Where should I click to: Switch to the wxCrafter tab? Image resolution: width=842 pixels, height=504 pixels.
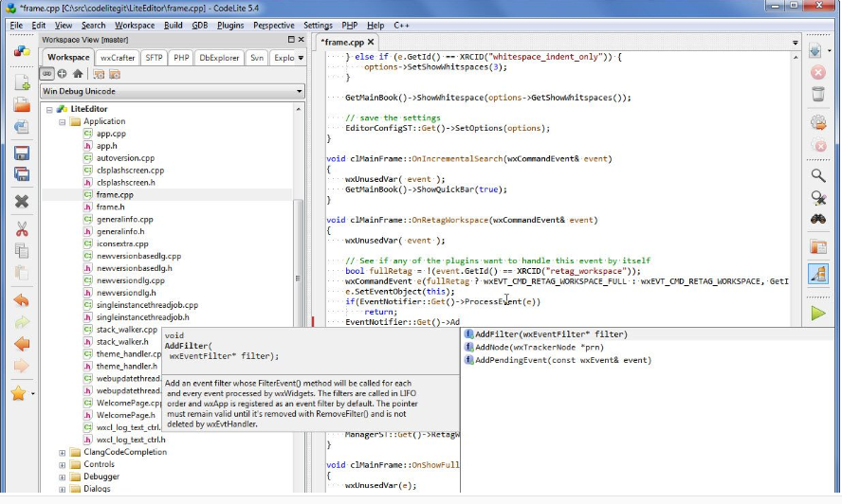(118, 58)
